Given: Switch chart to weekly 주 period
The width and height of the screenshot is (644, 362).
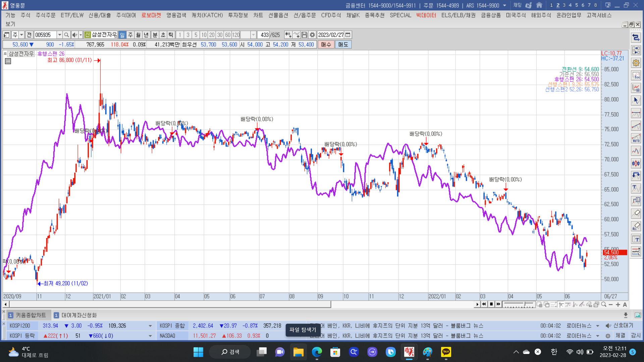Looking at the screenshot, I should coord(130,35).
